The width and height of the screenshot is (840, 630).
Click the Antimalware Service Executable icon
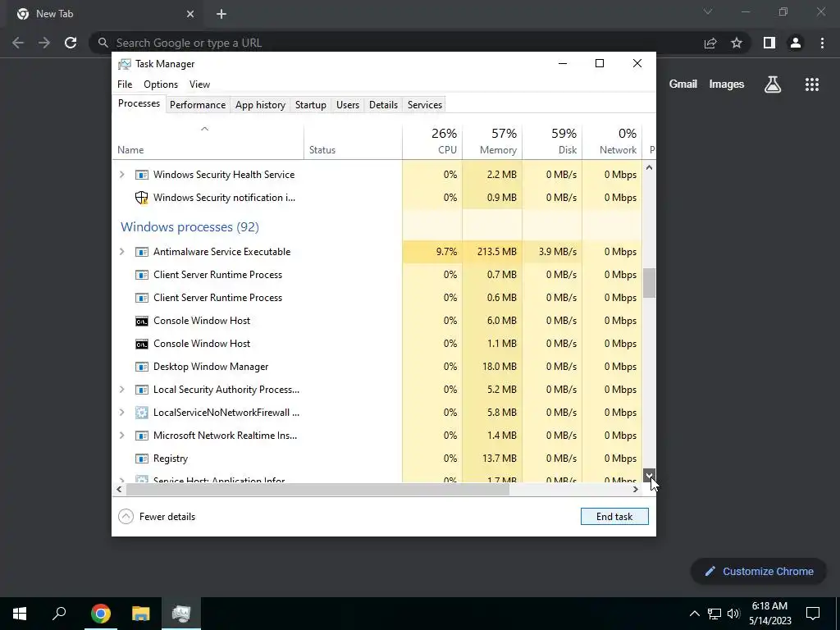pos(141,252)
